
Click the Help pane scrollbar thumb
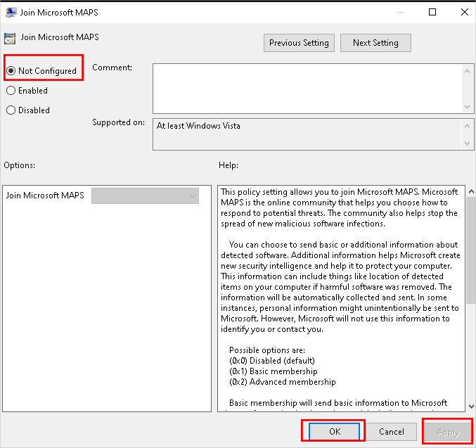tap(471, 250)
